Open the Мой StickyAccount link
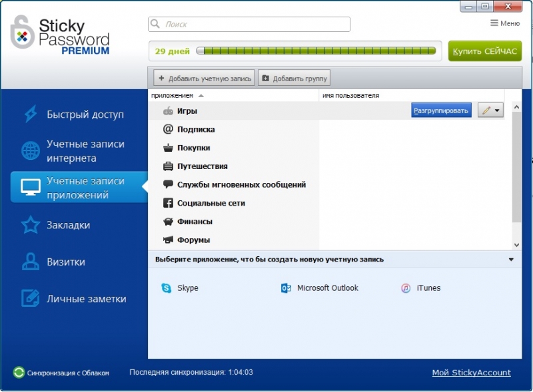Screen dimensions: 533x392 point(472,373)
